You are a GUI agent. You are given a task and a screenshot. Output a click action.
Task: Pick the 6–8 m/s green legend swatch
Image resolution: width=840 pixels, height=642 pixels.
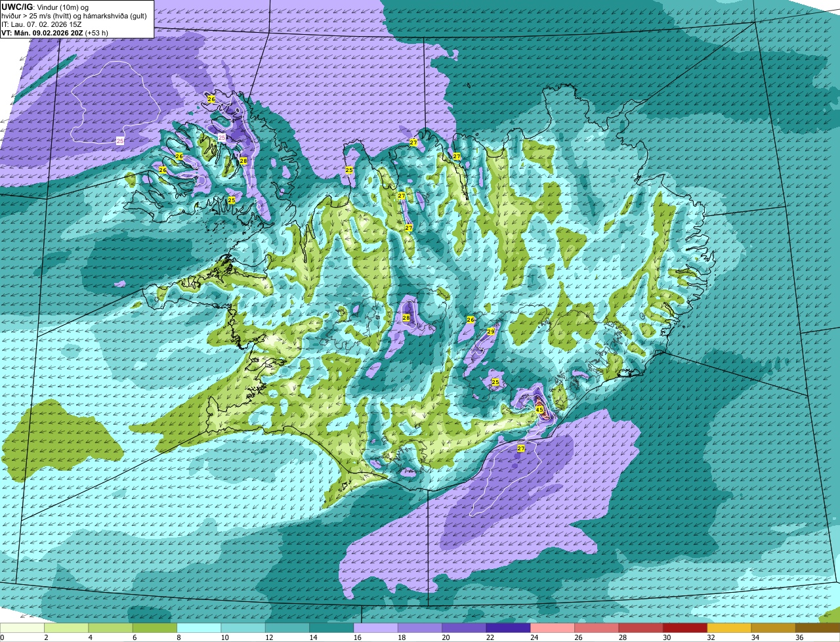click(x=155, y=628)
